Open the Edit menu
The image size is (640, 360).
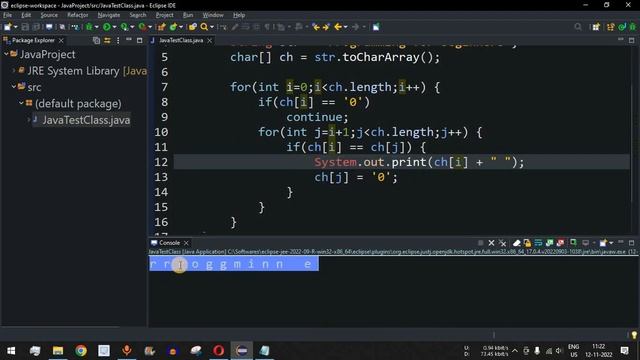pyautogui.click(x=26, y=15)
